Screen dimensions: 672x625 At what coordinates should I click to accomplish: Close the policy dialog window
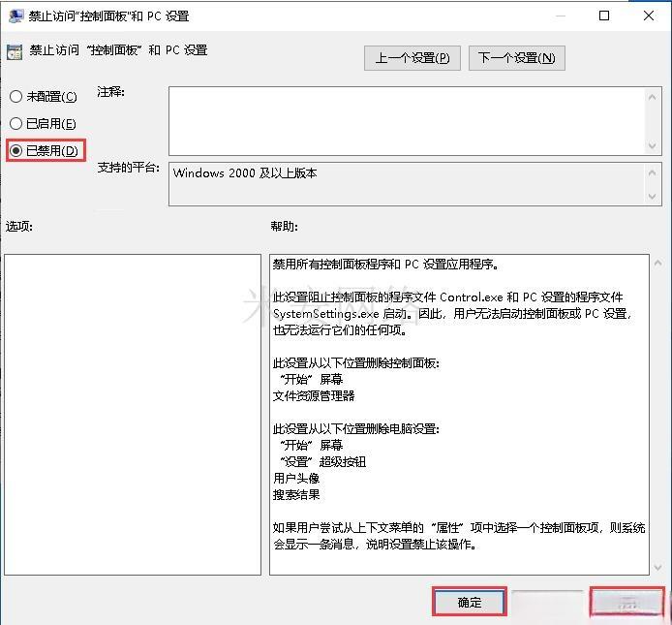[x=649, y=16]
